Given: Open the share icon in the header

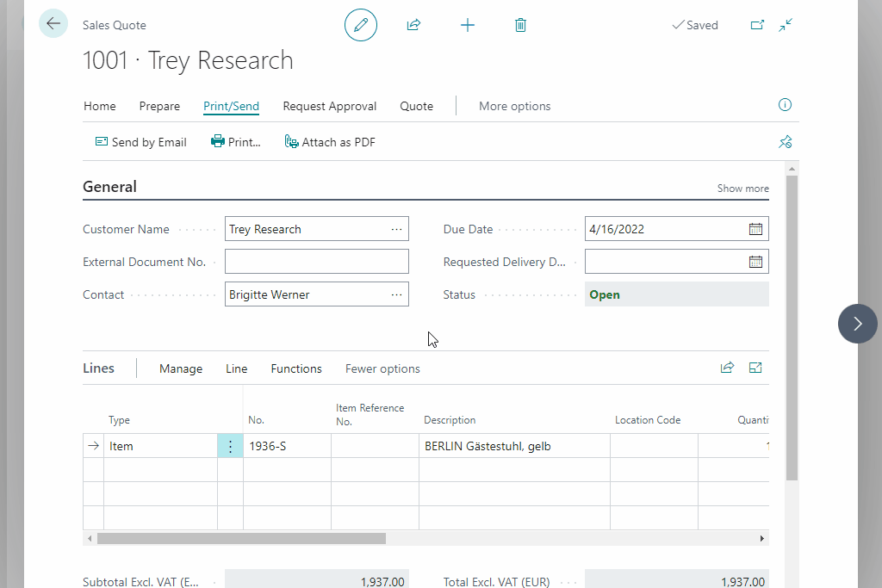Looking at the screenshot, I should pyautogui.click(x=413, y=25).
